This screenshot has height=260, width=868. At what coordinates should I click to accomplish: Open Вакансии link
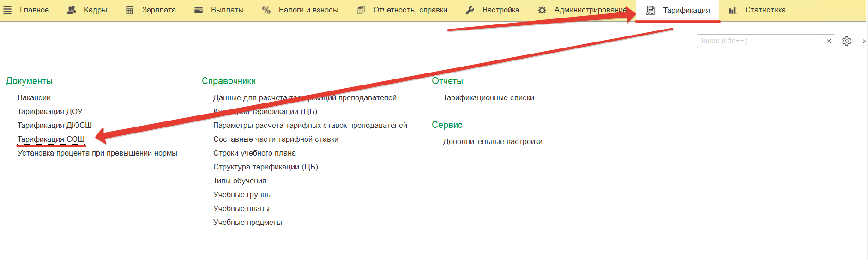click(34, 97)
